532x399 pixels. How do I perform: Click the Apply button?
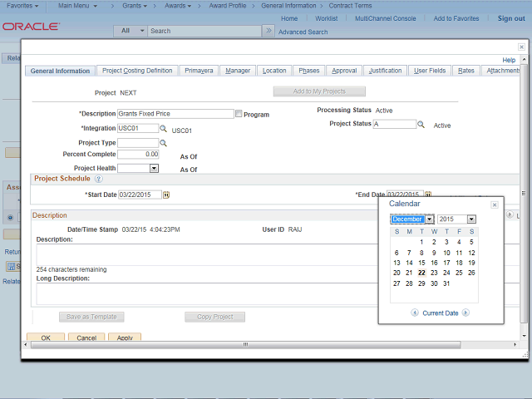click(x=125, y=338)
